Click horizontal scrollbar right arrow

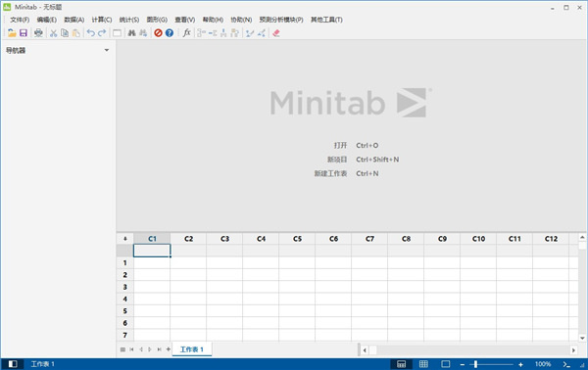(x=573, y=350)
